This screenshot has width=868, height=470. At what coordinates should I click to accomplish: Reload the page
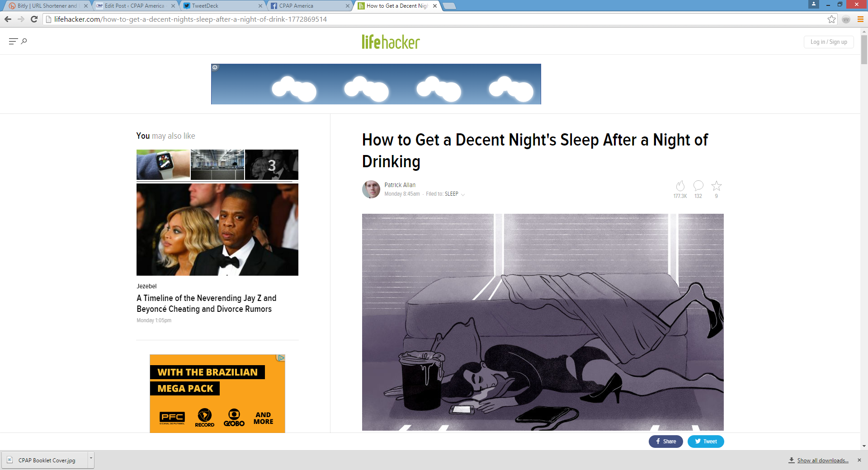[34, 19]
